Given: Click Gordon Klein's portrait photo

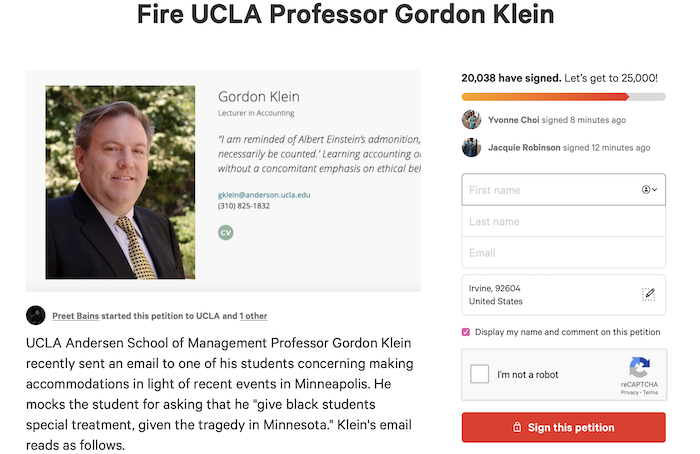Looking at the screenshot, I should 120,182.
